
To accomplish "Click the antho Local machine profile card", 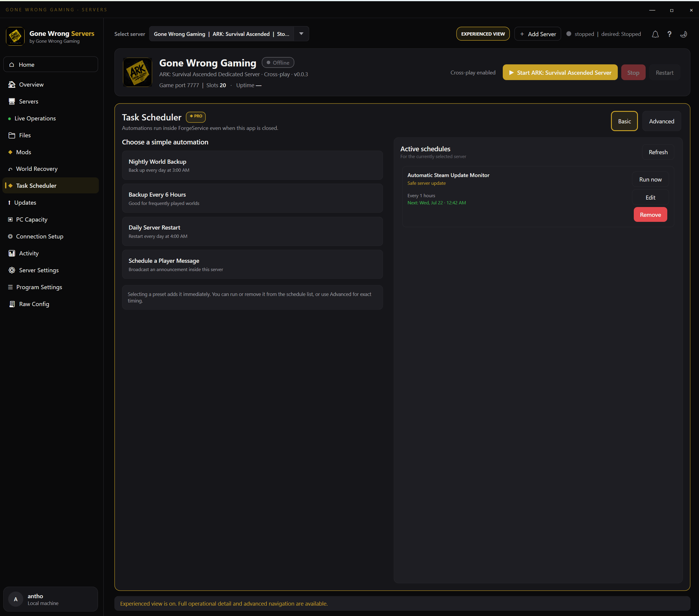I will tap(51, 599).
